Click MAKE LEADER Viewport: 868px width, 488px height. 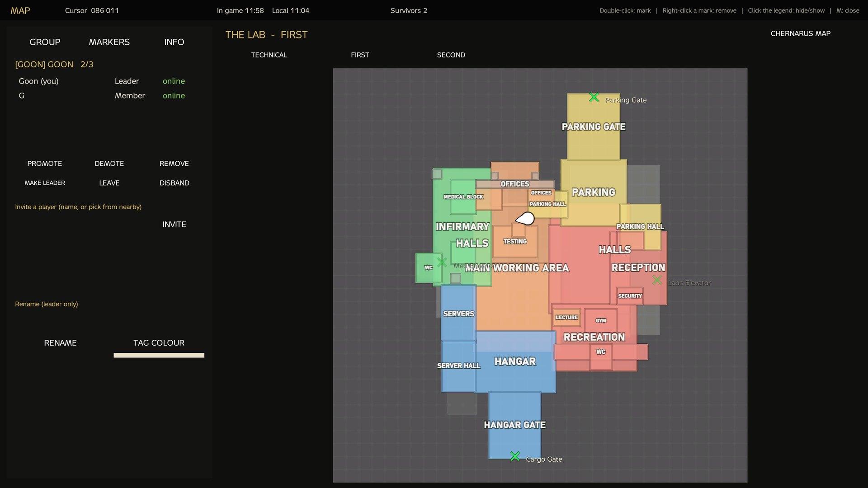coord(45,183)
